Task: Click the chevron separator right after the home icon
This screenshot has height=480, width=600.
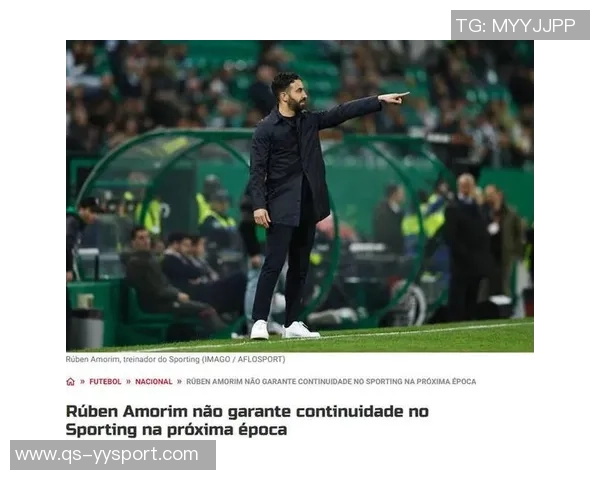Action: 82,382
